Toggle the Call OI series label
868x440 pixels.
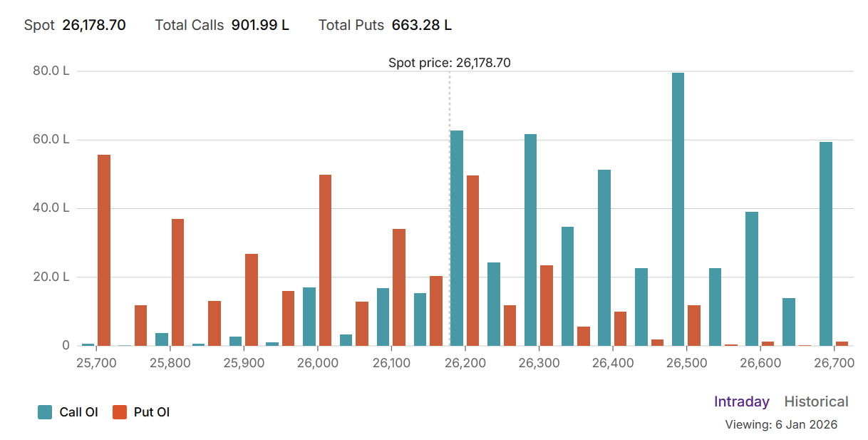coord(78,411)
